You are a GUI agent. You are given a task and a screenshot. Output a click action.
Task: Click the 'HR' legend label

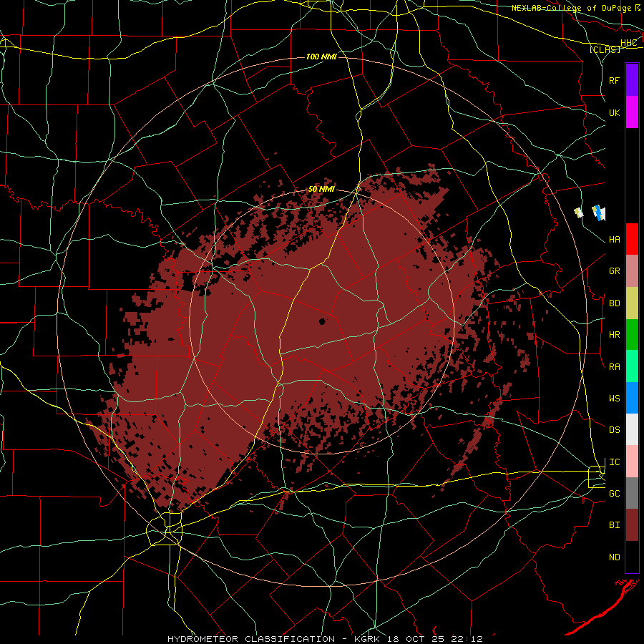pos(614,335)
